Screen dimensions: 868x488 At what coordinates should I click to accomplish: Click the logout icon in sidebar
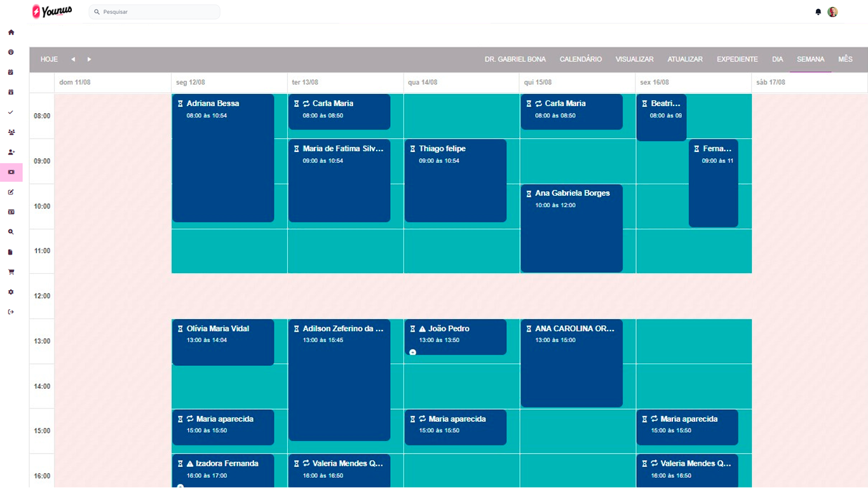tap(11, 312)
